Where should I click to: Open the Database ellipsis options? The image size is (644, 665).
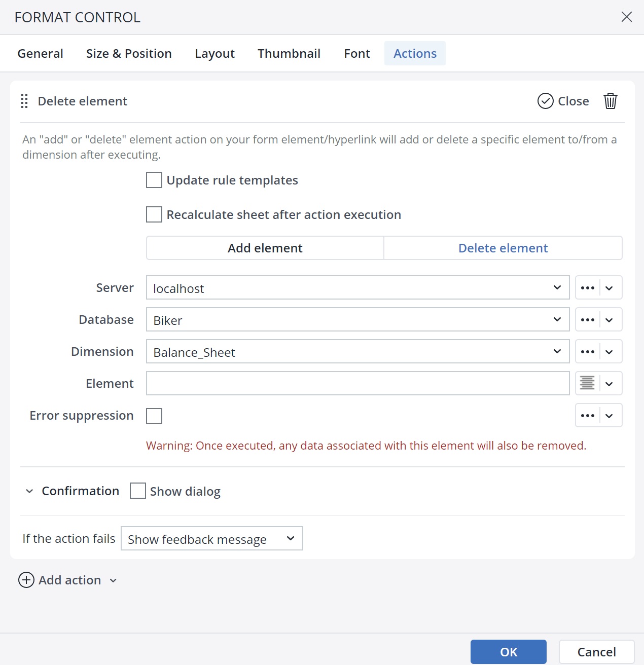coord(587,319)
